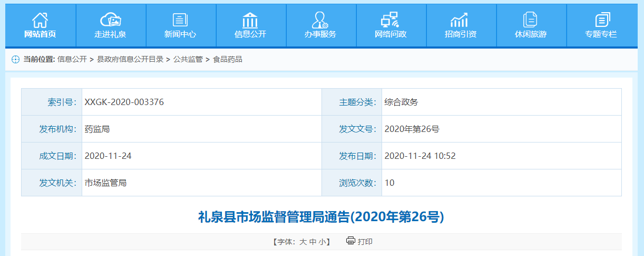Image resolution: width=644 pixels, height=256 pixels.
Task: Click the 发文文号 label cell
Action: pos(352,129)
